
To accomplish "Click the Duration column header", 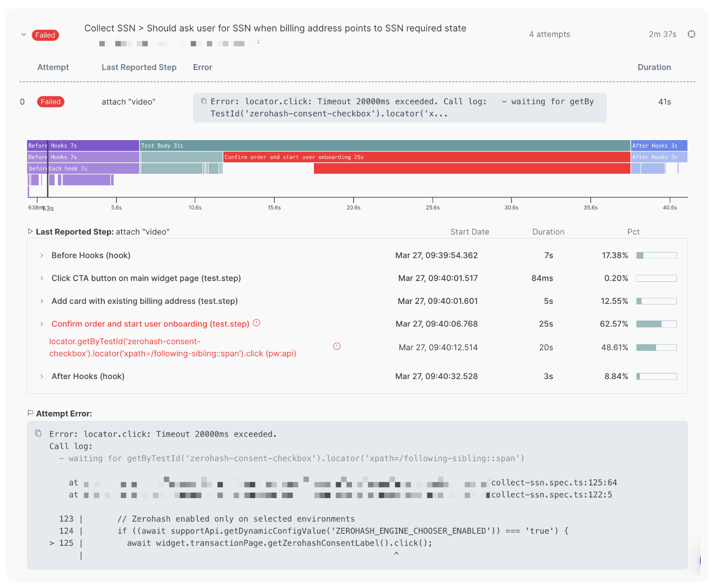I will click(654, 67).
